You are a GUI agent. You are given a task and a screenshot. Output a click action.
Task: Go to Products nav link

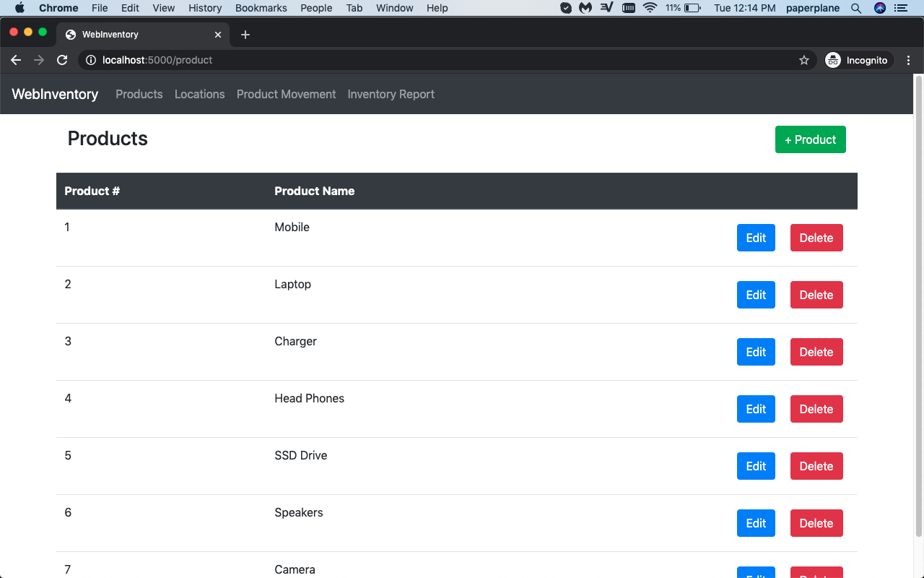[x=139, y=94]
